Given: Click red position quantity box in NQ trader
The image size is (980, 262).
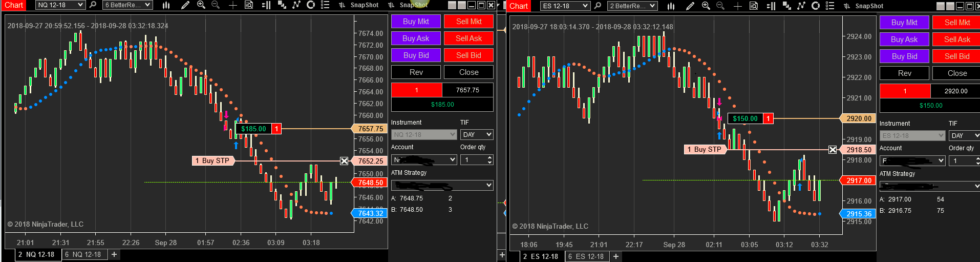Looking at the screenshot, I should point(416,90).
